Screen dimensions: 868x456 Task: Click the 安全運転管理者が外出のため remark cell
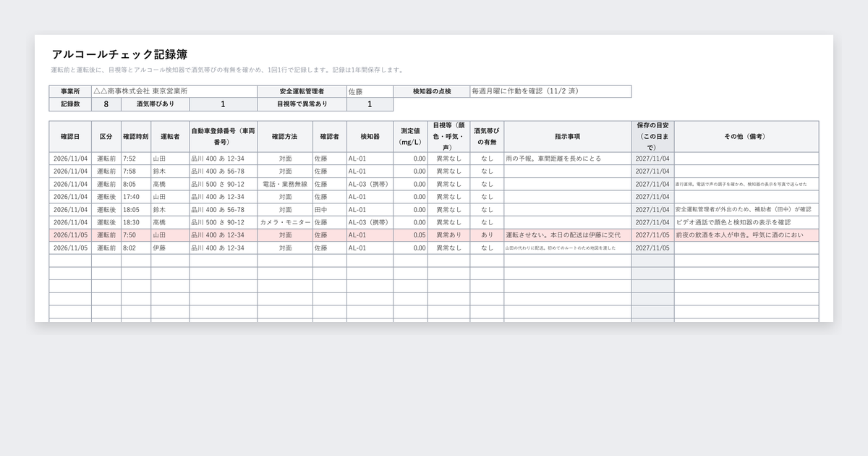point(746,209)
